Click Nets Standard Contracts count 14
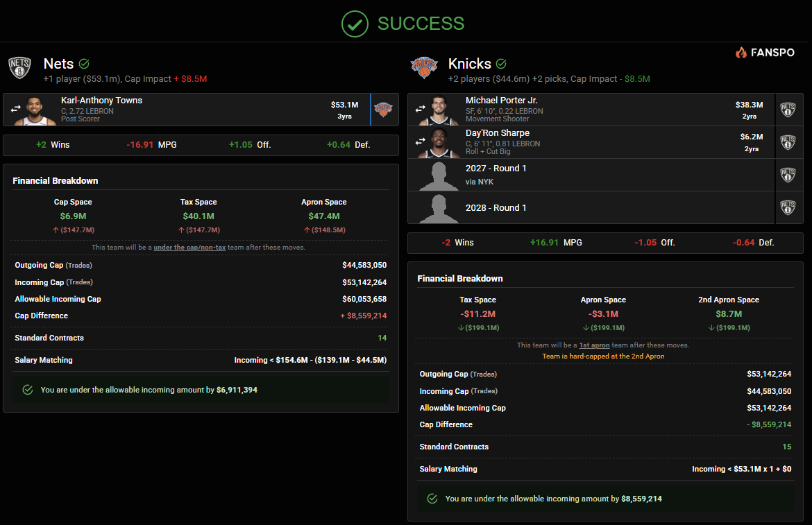The image size is (812, 525). (x=382, y=338)
